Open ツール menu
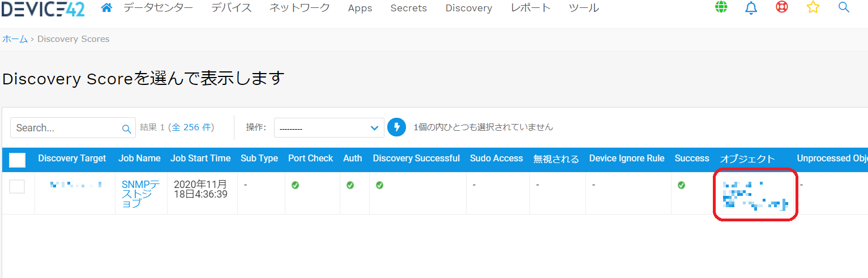 [584, 8]
